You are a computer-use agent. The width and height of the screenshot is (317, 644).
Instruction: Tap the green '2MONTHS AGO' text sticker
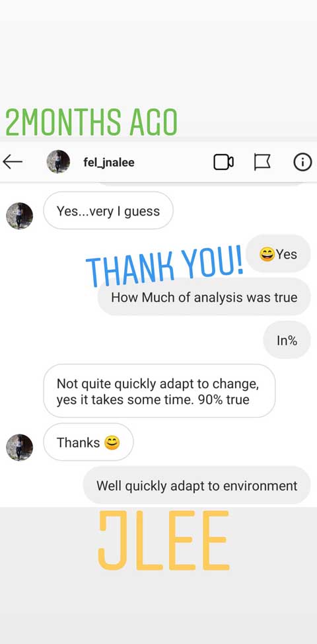pos(91,122)
